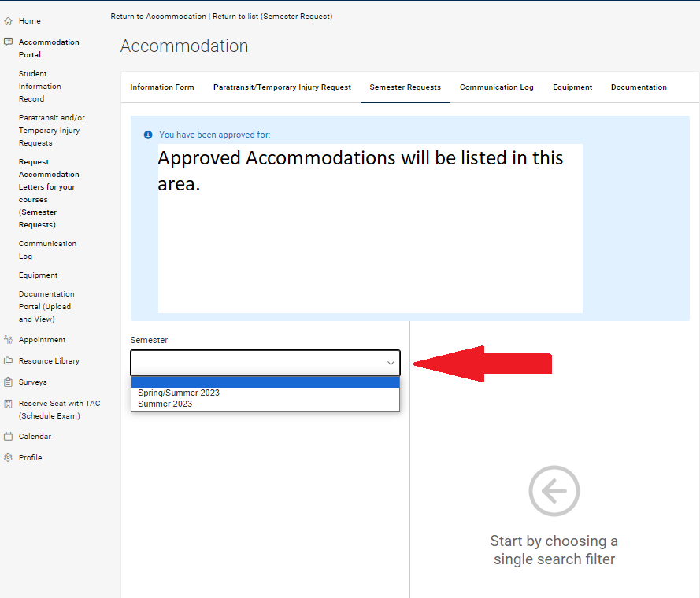Switch to the Semester Requests tab
This screenshot has height=598, width=700.
(405, 87)
